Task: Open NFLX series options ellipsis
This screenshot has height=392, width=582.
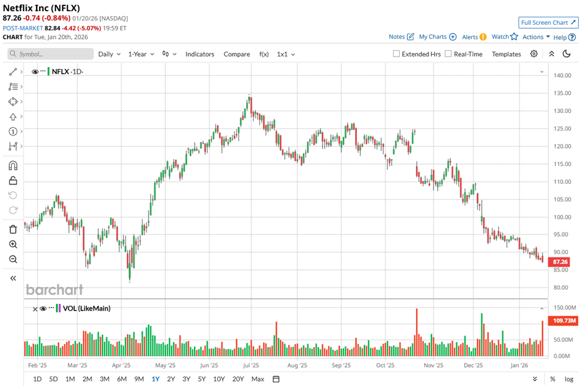Action: point(43,71)
